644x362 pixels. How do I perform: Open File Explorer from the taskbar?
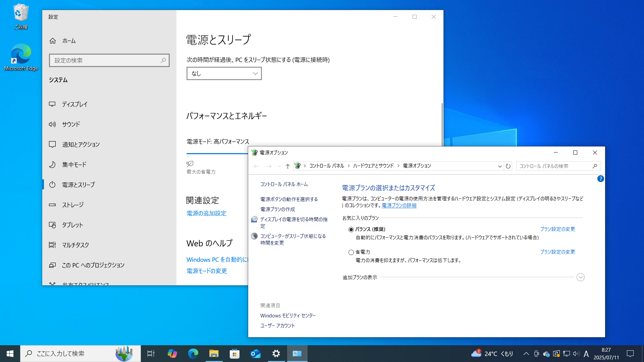pyautogui.click(x=214, y=354)
